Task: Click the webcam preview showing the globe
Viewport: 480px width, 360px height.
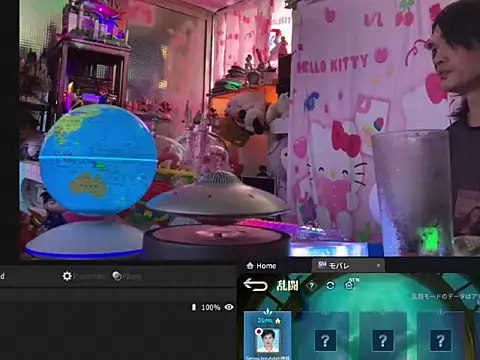Action: (250, 129)
